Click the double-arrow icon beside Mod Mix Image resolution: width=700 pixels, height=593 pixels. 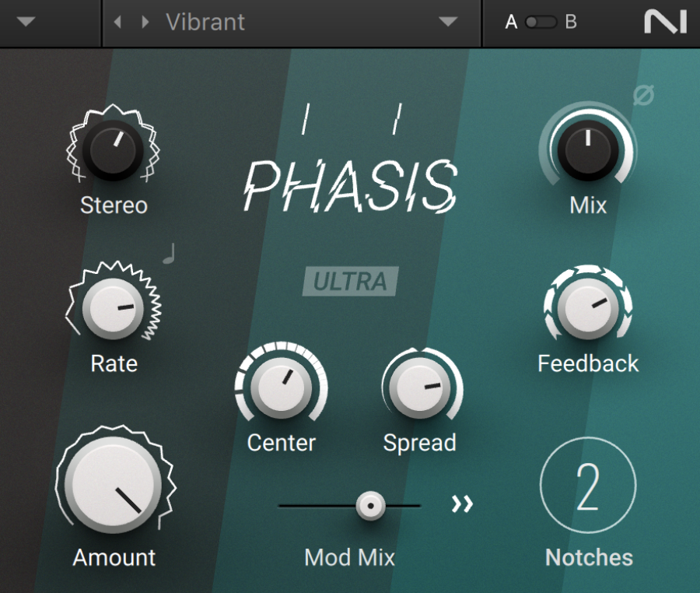click(x=462, y=504)
